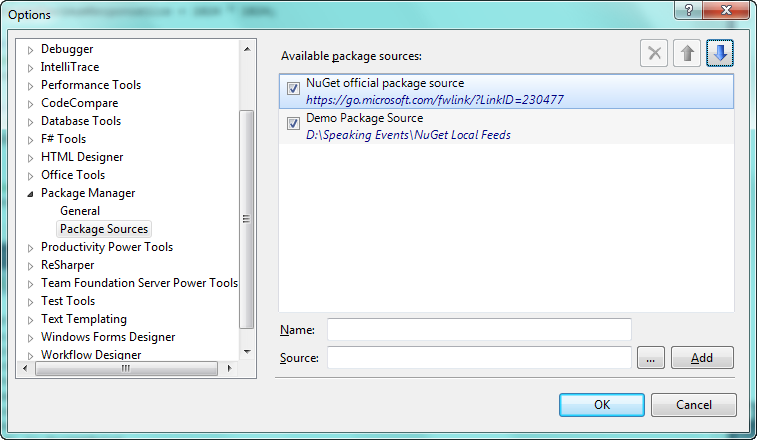Expand the ReSharper options node
The width and height of the screenshot is (757, 440).
[31, 265]
